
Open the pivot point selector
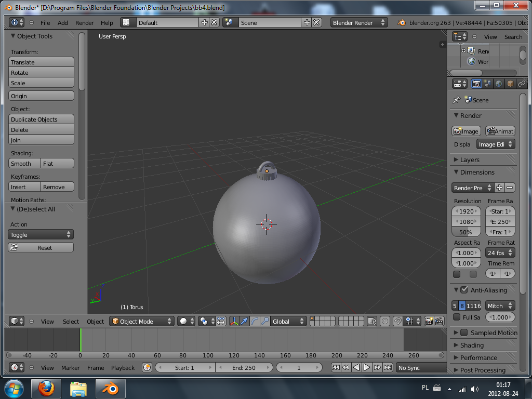coord(206,321)
